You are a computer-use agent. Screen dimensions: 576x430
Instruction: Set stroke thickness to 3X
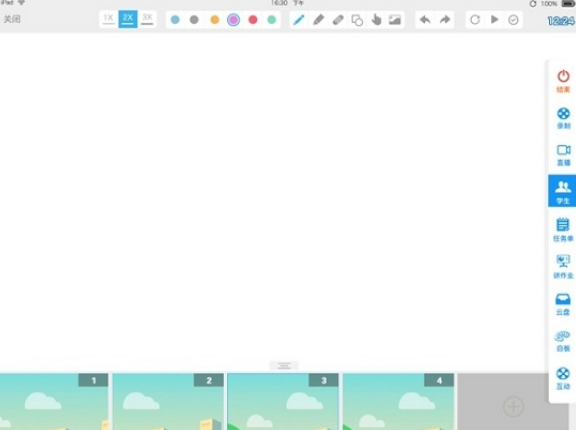pos(147,19)
